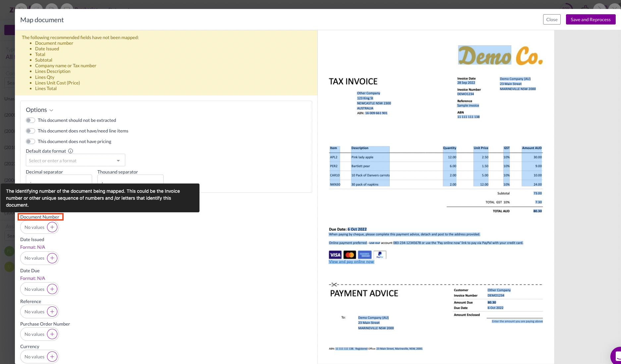Select 'Demo Company (AU)' in invoice header
Screen dimensions: 621x364
point(515,79)
